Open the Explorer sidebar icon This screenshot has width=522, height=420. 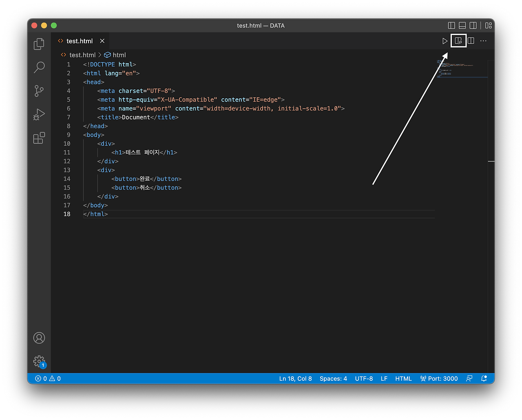[39, 44]
